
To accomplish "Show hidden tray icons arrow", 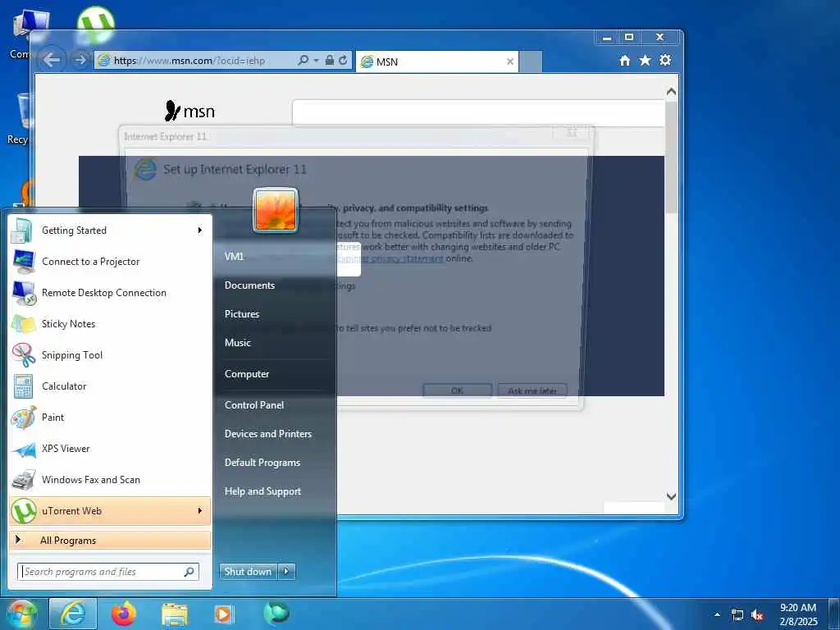I will (717, 615).
